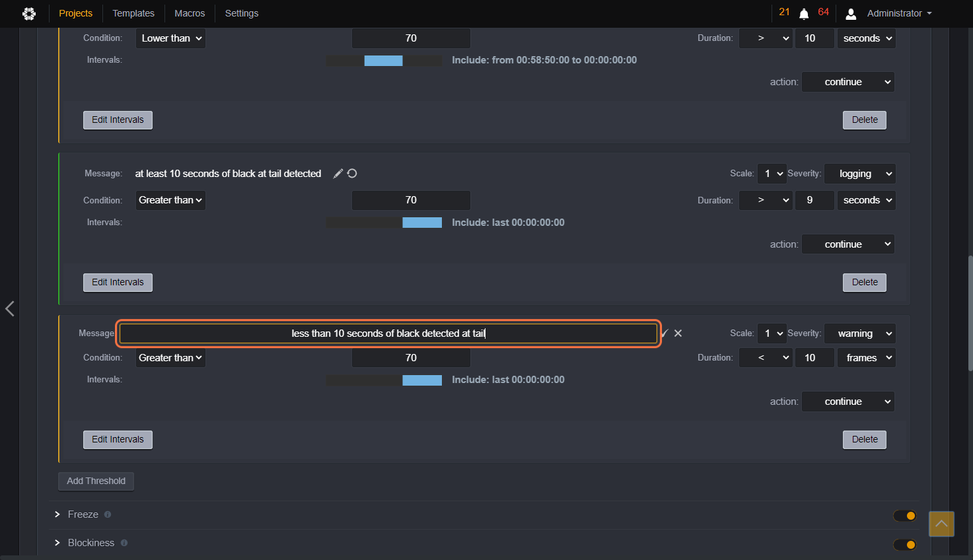Click the interval bar of the 'Lower than' threshold
The image size is (973, 560).
point(384,61)
